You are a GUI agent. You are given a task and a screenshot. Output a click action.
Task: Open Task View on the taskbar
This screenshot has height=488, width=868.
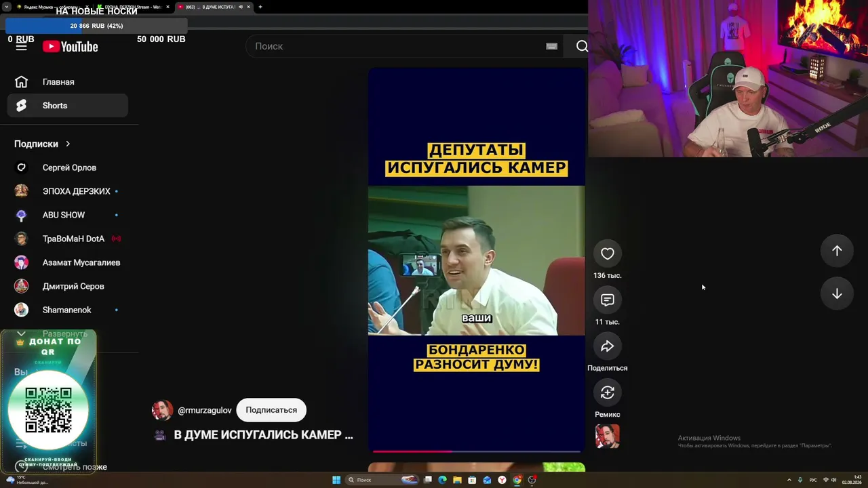[x=428, y=480]
